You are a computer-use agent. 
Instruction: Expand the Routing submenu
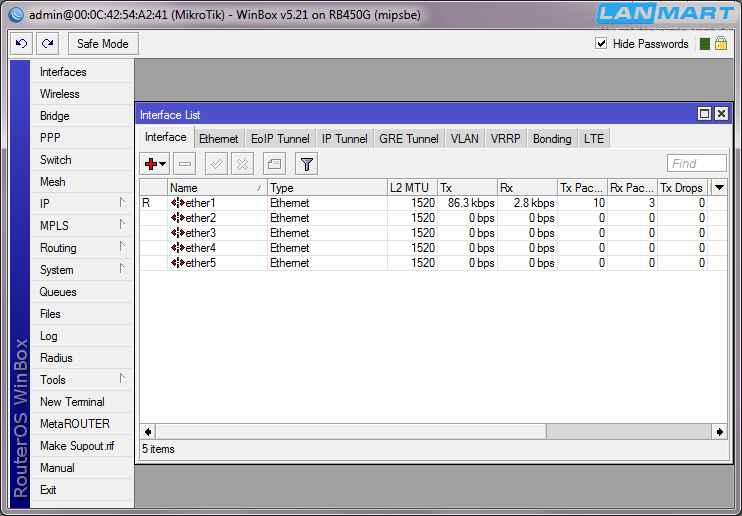(82, 248)
